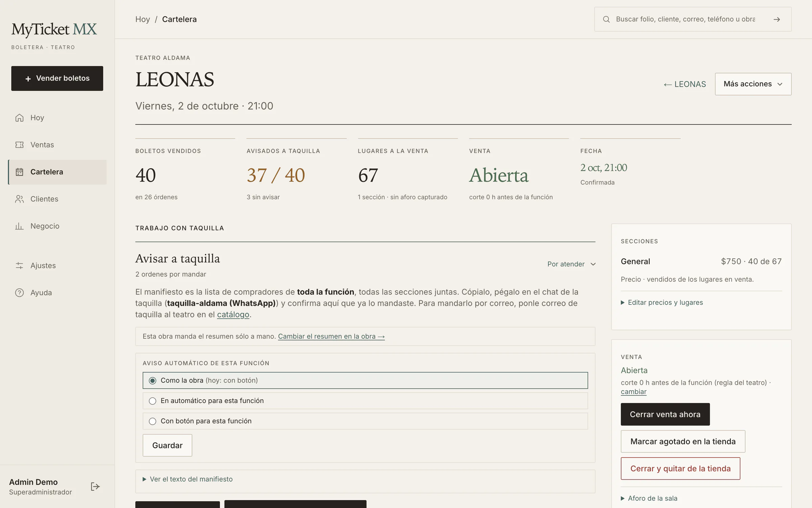Click 'Hoy' in the breadcrumb
This screenshot has height=508, width=812.
142,19
